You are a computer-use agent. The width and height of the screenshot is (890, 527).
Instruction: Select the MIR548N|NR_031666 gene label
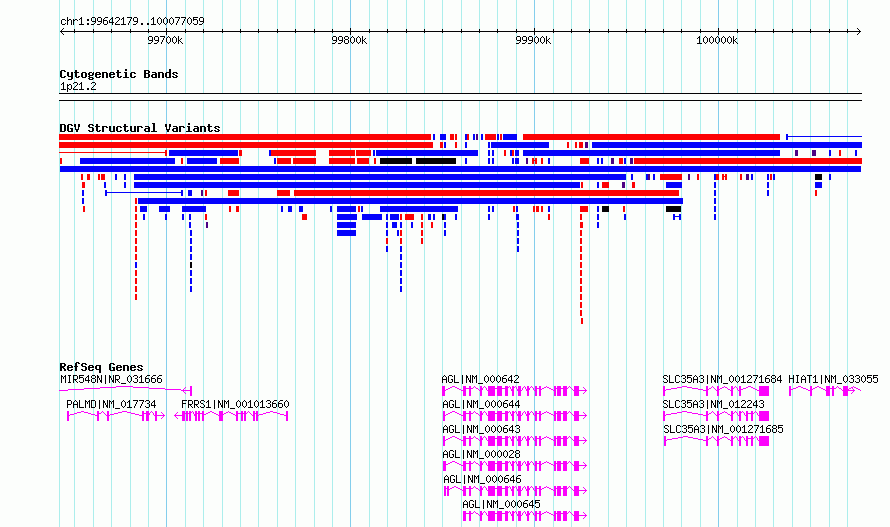(x=111, y=379)
